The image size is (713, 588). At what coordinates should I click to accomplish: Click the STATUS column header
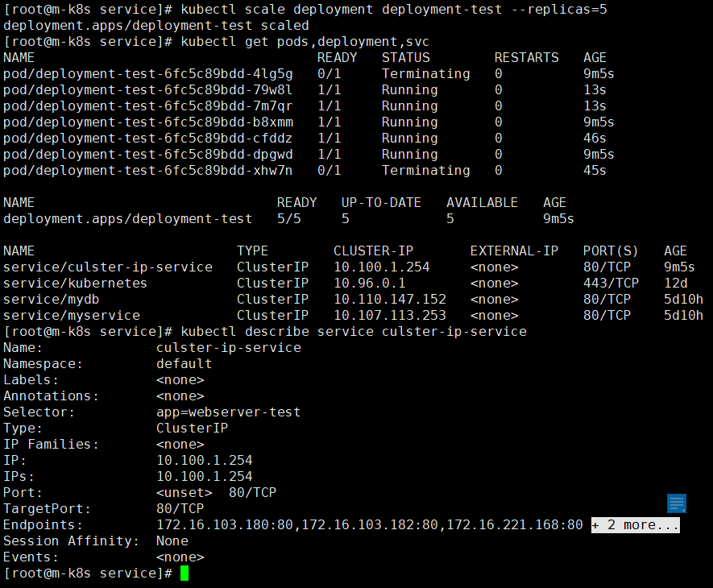[405, 58]
